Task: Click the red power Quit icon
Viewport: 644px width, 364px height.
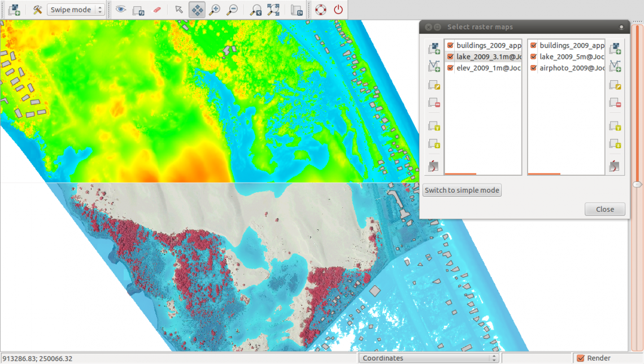Action: [338, 10]
